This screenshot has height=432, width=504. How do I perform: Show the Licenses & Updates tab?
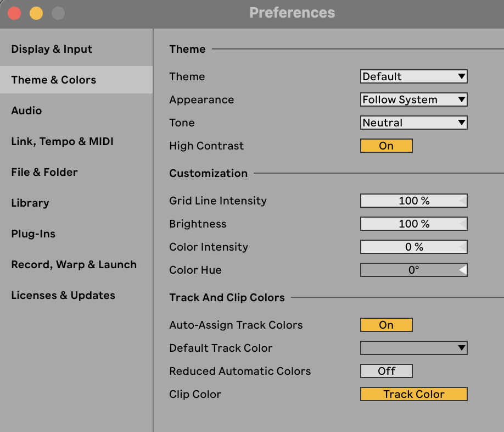63,295
